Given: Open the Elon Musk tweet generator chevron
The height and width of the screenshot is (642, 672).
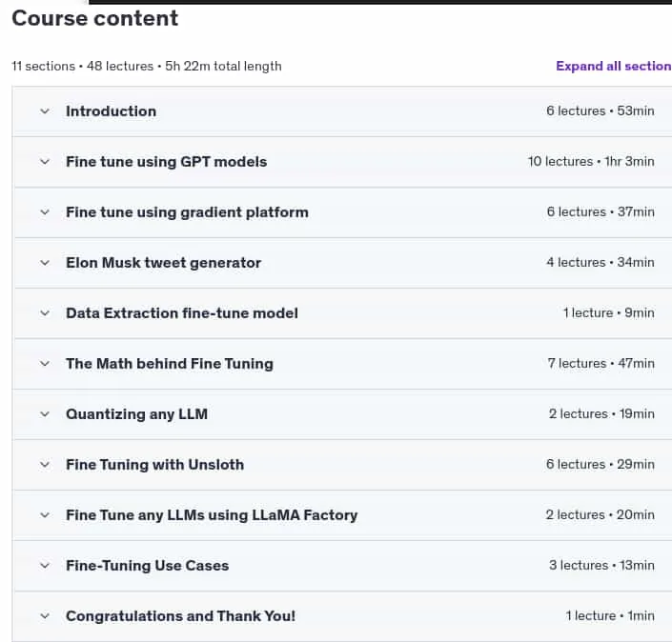Looking at the screenshot, I should click(x=45, y=263).
